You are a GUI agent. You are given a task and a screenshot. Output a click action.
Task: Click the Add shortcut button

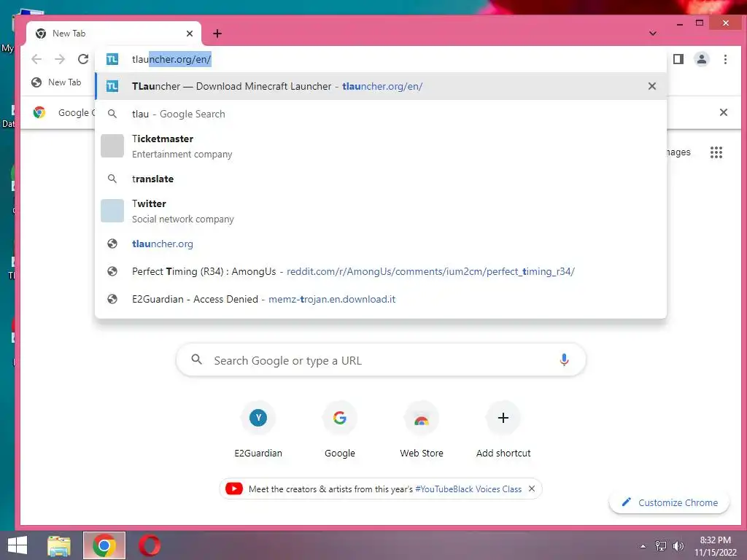503,430
